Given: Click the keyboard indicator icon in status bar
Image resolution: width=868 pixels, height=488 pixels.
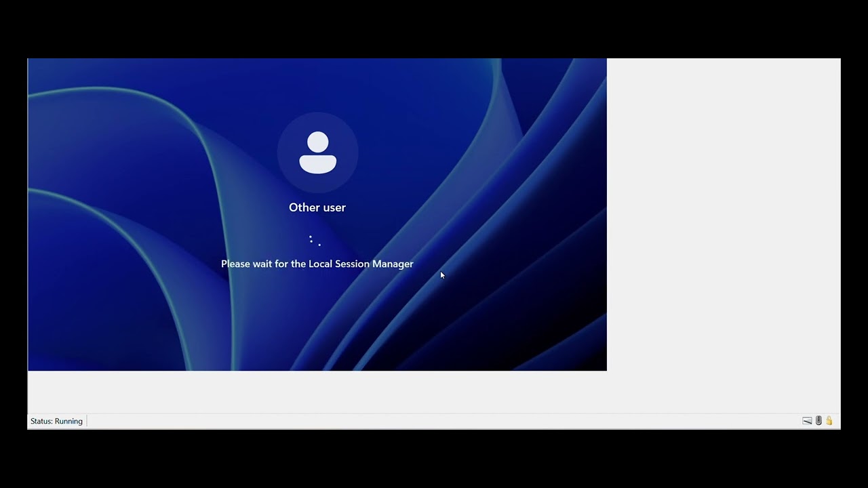Looking at the screenshot, I should 807,421.
